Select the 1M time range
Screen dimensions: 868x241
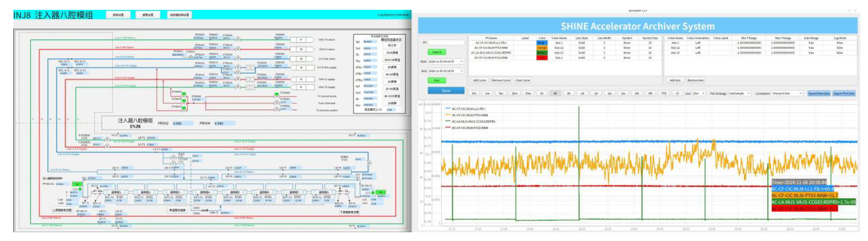pyautogui.click(x=637, y=93)
